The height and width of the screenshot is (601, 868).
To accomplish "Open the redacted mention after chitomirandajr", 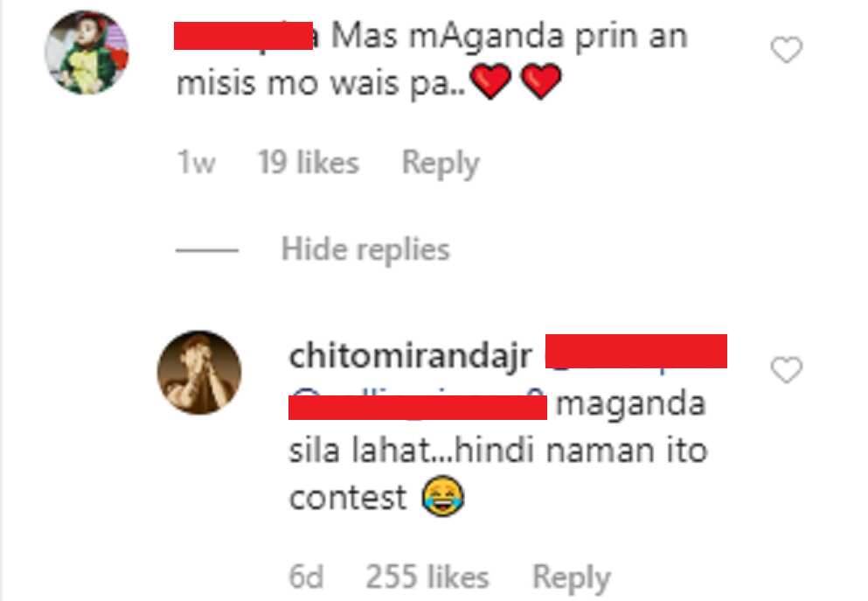I will [636, 351].
